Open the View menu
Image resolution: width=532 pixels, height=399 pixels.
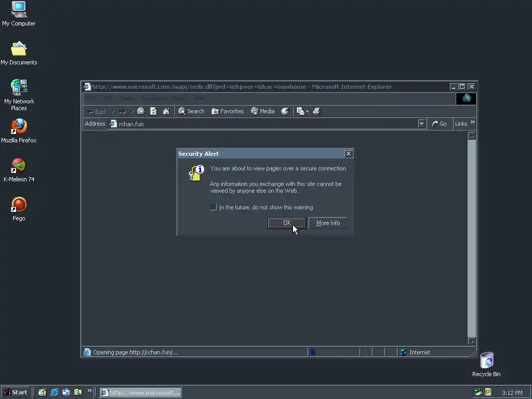click(x=127, y=98)
